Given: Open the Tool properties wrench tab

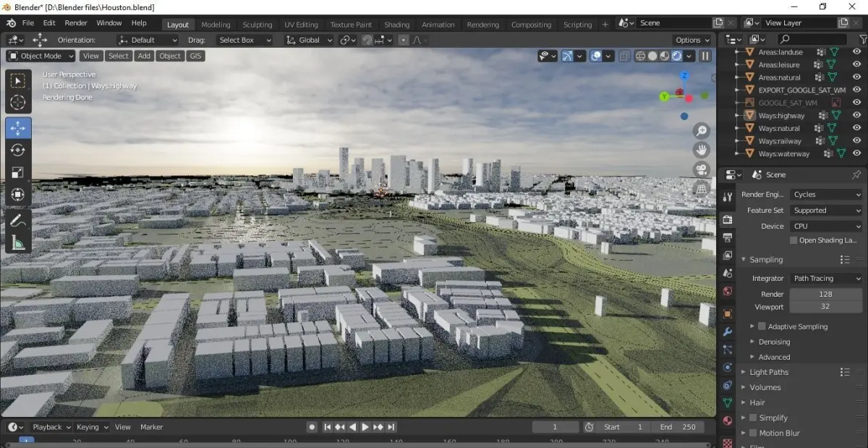Looking at the screenshot, I should 728,197.
